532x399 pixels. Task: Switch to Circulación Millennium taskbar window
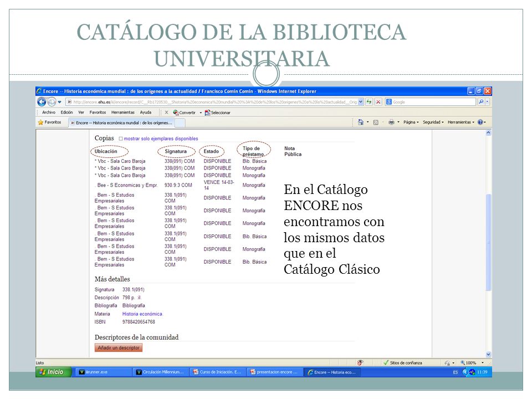click(x=160, y=372)
